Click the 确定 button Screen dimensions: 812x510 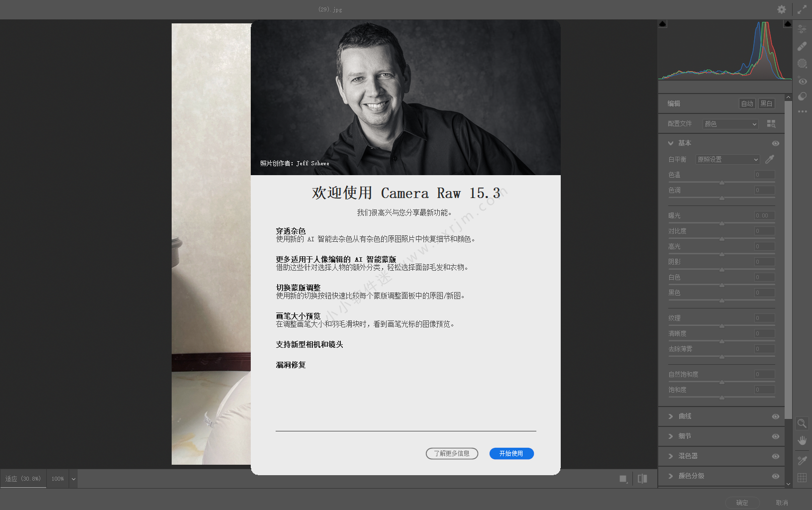pyautogui.click(x=742, y=503)
